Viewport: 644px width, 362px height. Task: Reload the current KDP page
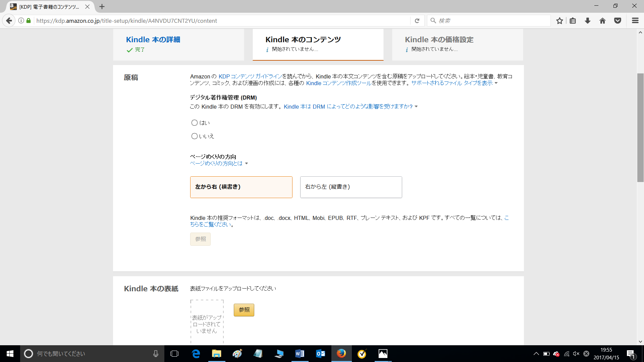tap(417, 20)
